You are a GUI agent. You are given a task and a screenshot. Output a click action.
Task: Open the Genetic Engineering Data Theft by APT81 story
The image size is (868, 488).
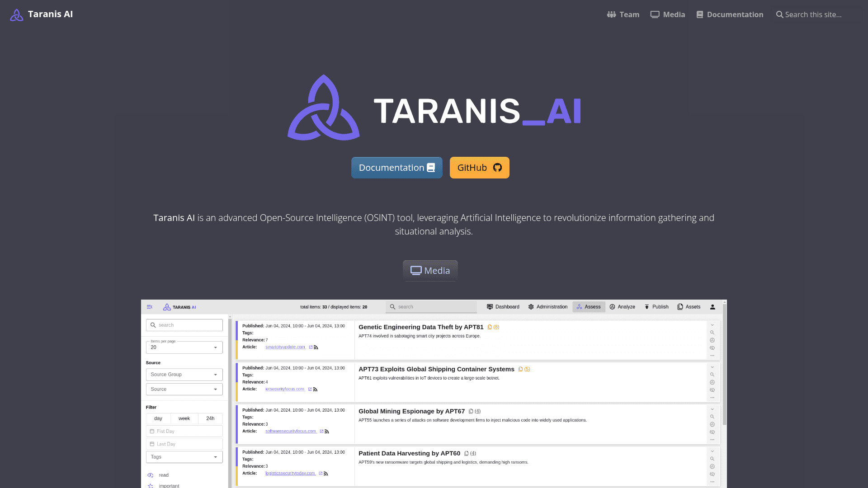pos(421,327)
